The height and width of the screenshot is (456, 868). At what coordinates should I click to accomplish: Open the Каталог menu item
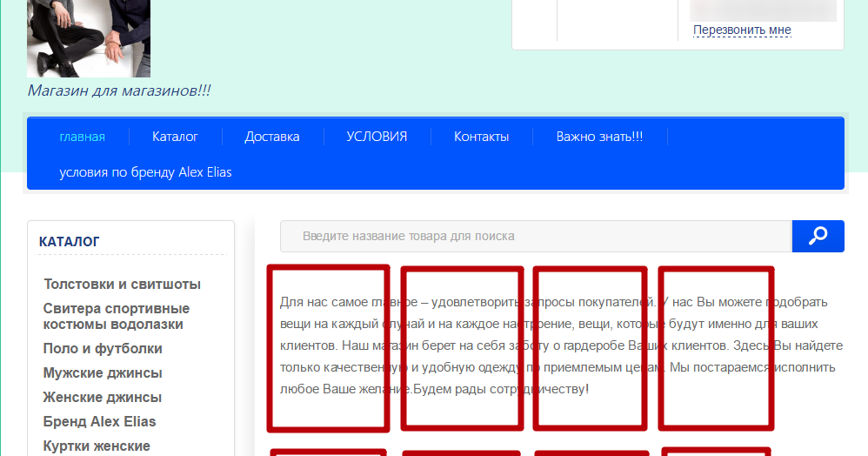(175, 137)
